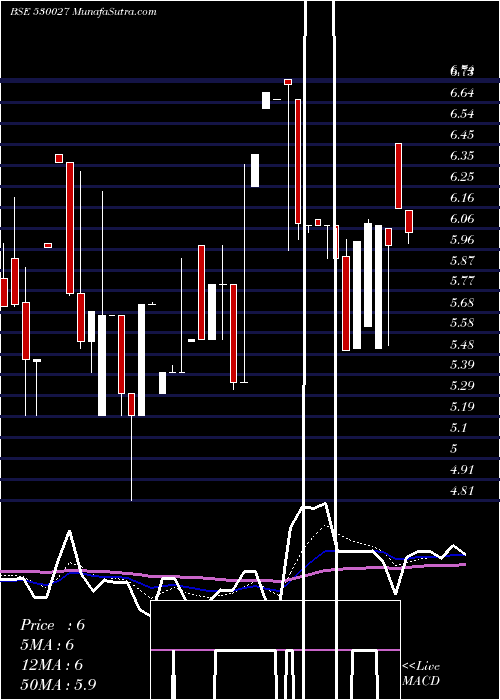Click the <<Live MACD label
The width and height of the screenshot is (500, 700).
(421, 674)
